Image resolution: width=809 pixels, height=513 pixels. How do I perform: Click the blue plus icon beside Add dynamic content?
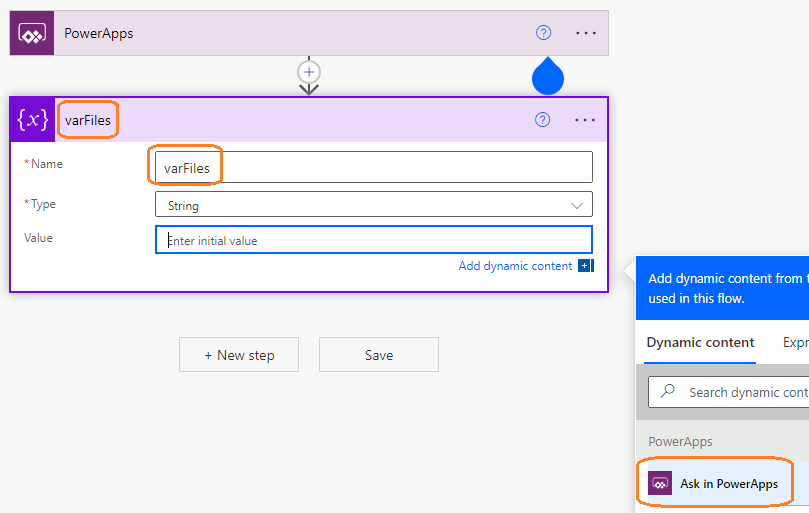coord(585,266)
